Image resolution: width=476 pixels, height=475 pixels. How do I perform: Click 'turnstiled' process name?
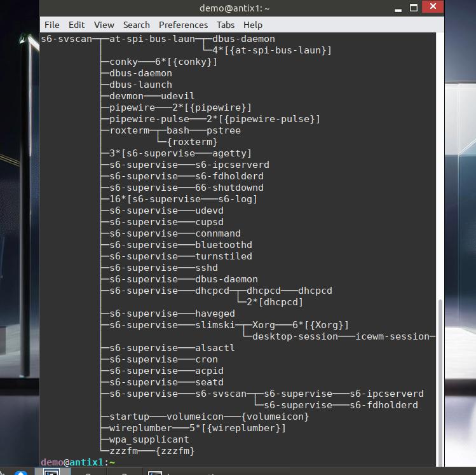224,256
